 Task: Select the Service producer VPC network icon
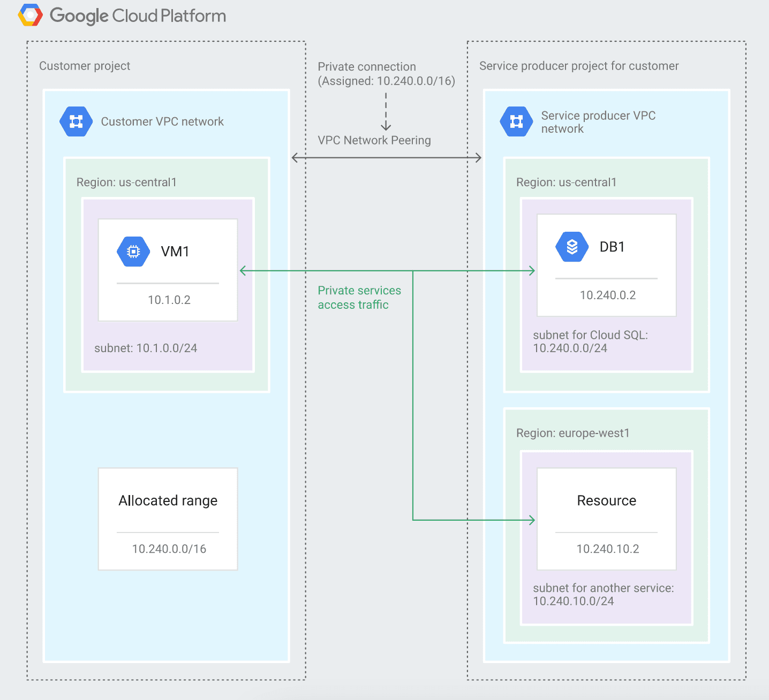[516, 121]
